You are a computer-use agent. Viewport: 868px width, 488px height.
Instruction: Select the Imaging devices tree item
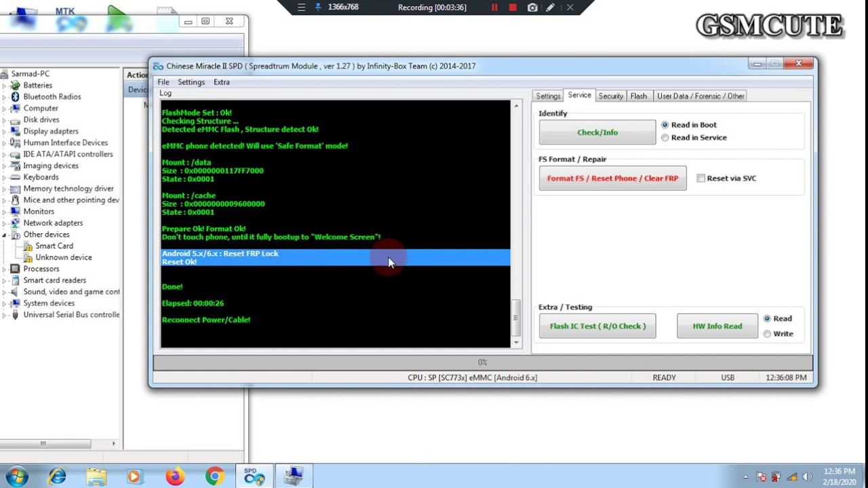(x=51, y=166)
